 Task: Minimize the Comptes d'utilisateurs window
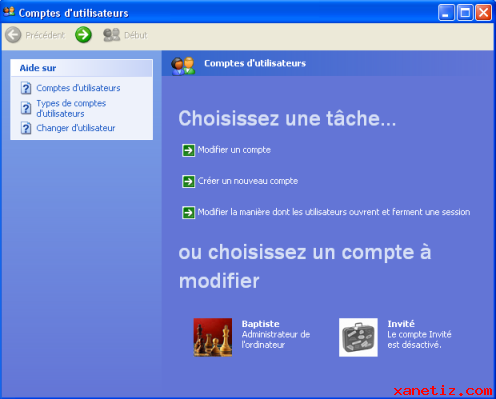[x=446, y=13]
